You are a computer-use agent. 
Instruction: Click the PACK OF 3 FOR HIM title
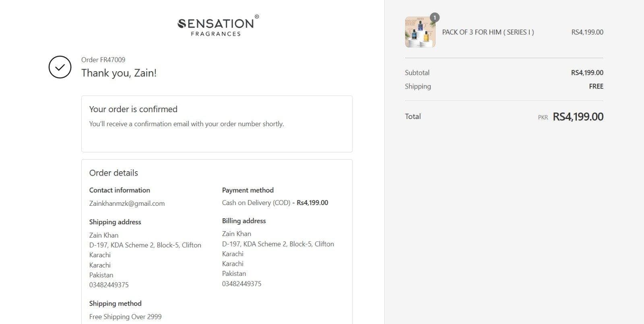[x=488, y=32]
